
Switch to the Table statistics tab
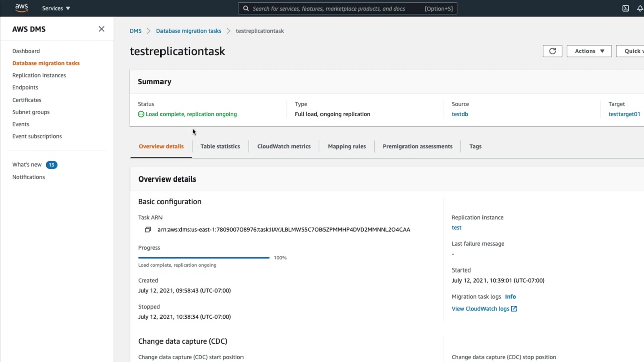click(x=220, y=146)
